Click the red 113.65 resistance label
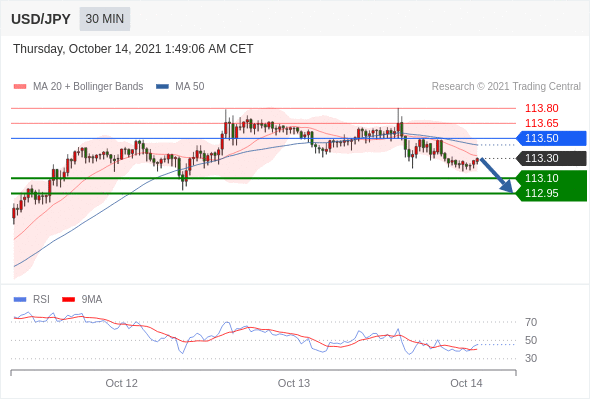The image size is (590, 400). (541, 123)
